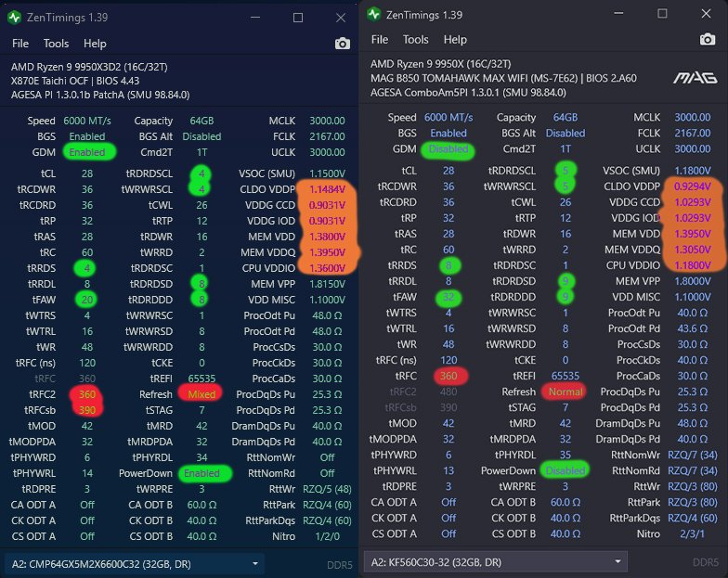Open Help menu in right ZenTimings window

pyautogui.click(x=455, y=39)
